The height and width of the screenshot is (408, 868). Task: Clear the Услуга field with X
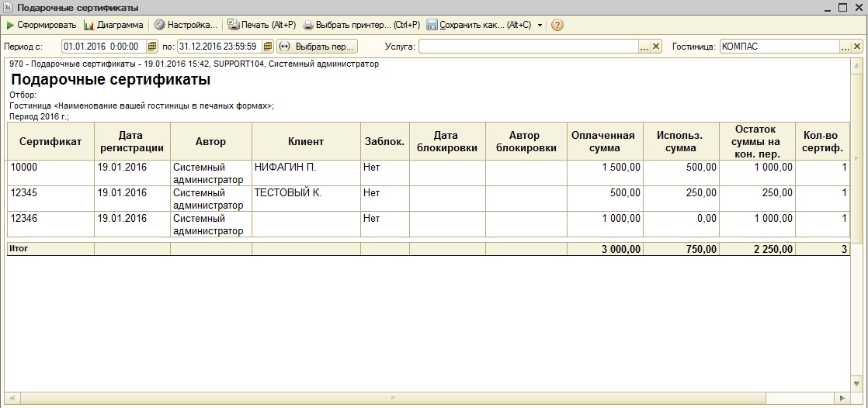(656, 47)
